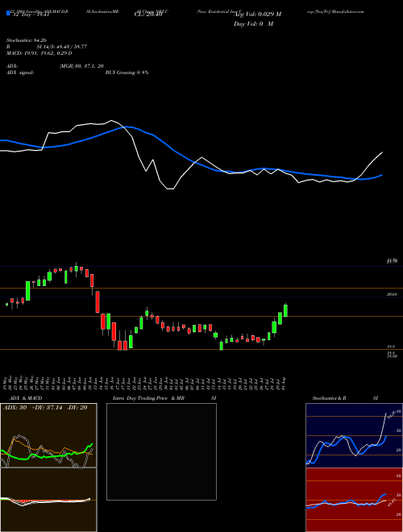Image resolution: width=403 pixels, height=532 pixels.
Task: Click the 'Day Vol: 0 M' text
Action: 253,23
